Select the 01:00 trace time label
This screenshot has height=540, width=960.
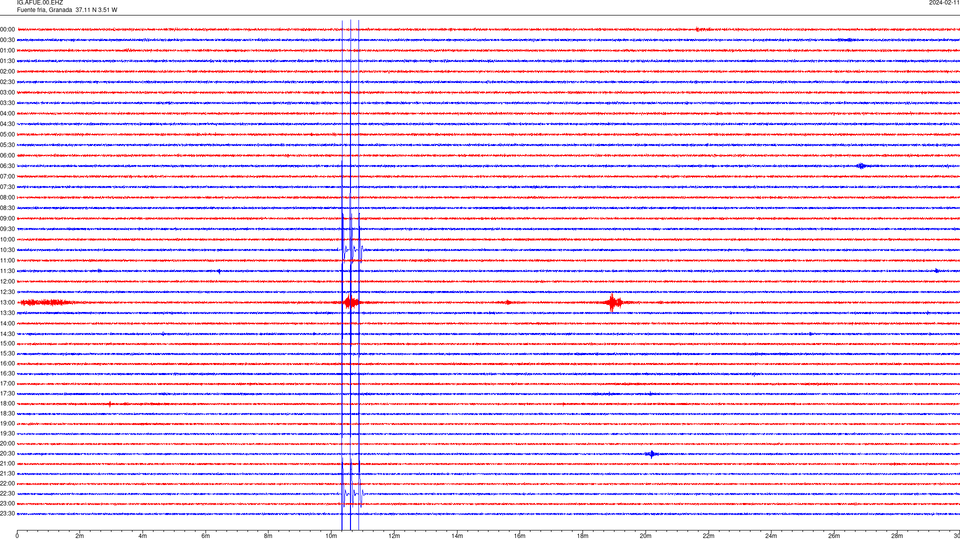(7, 51)
